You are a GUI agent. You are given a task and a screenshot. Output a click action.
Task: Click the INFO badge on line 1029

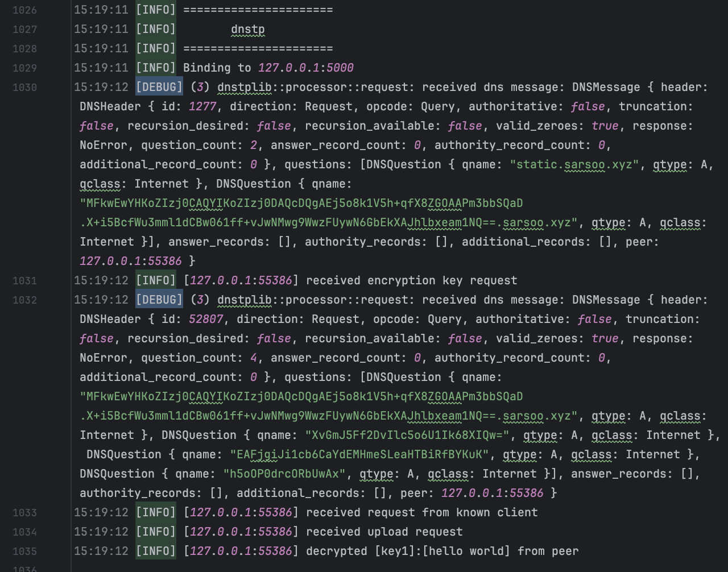[155, 68]
